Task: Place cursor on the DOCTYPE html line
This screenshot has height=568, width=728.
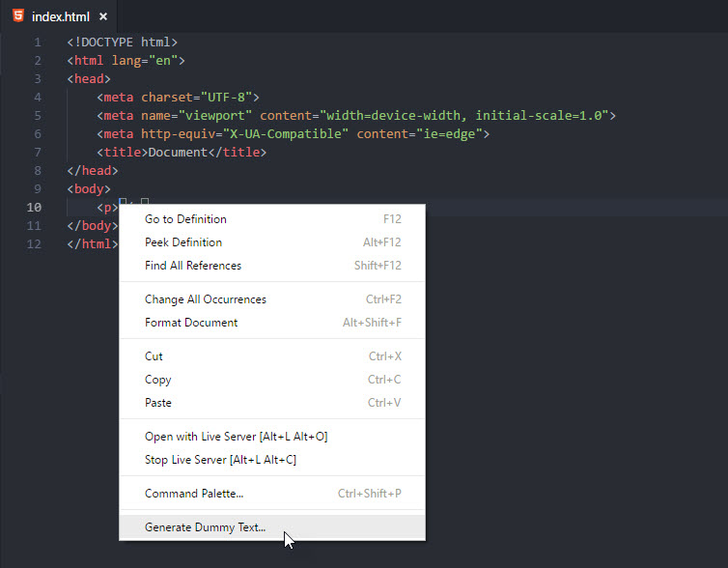Action: tap(122, 43)
